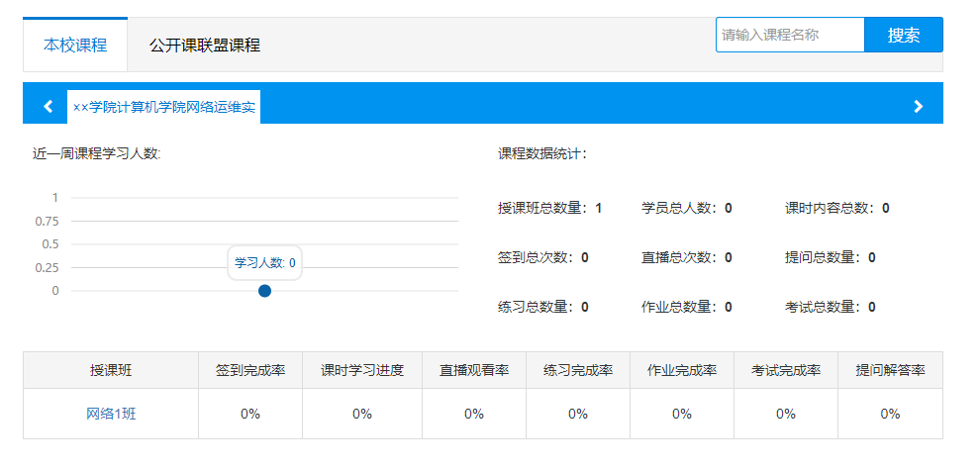Click the 签到完成率 column header

click(x=250, y=370)
